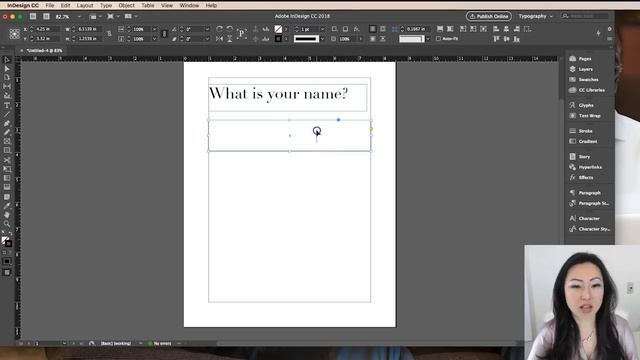Select the Rectangle Frame tool

[7, 141]
